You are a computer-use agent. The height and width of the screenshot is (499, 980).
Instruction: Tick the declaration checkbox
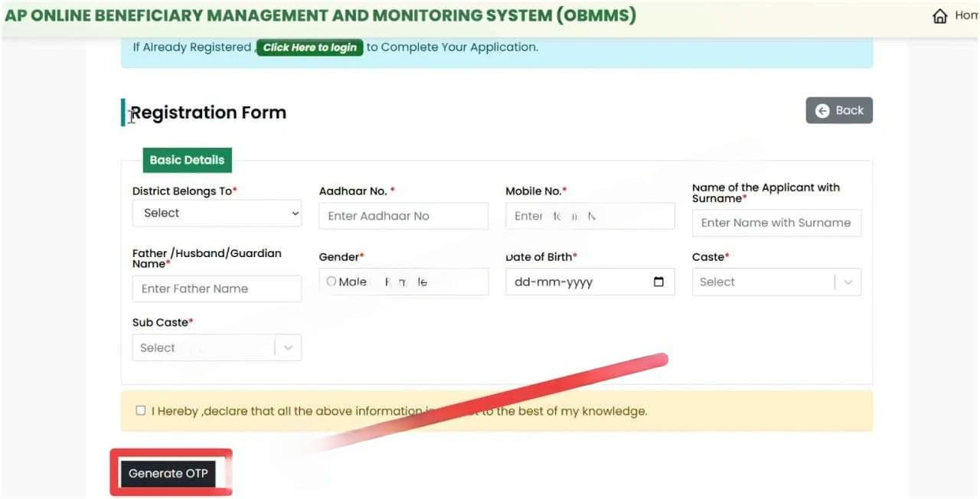click(140, 410)
